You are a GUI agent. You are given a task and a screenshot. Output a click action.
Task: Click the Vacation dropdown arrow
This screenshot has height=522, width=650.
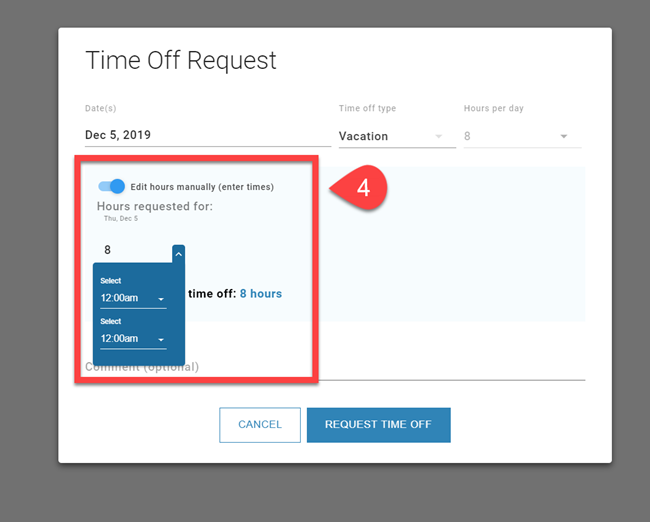point(438,136)
